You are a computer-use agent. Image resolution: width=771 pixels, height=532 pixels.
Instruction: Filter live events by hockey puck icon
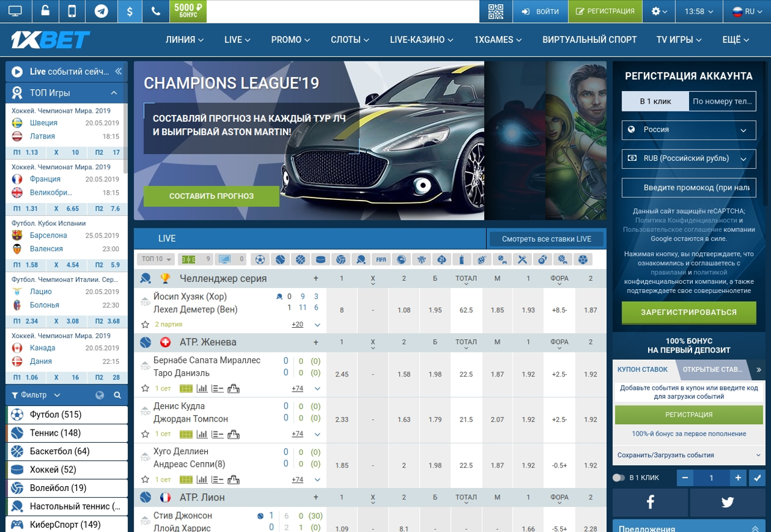coord(320,260)
